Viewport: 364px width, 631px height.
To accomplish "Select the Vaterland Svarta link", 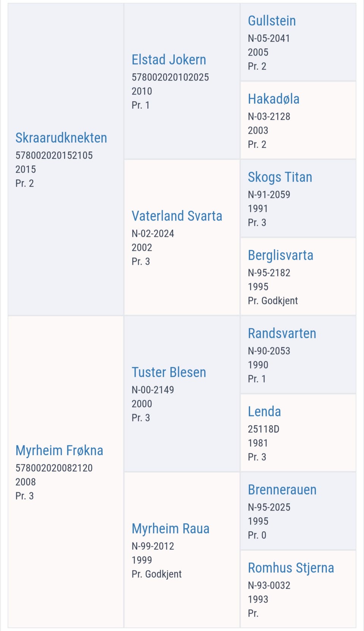I will click(x=177, y=216).
